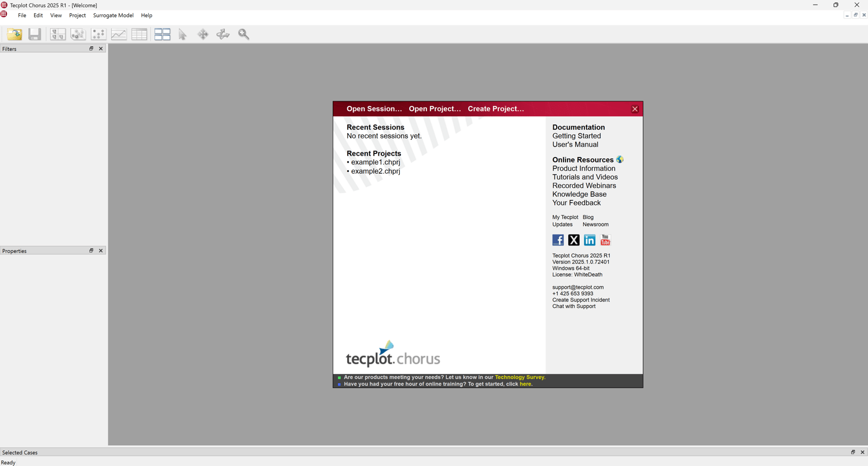The image size is (868, 466).
Task: Select the zoom magnifier tool
Action: click(x=244, y=34)
